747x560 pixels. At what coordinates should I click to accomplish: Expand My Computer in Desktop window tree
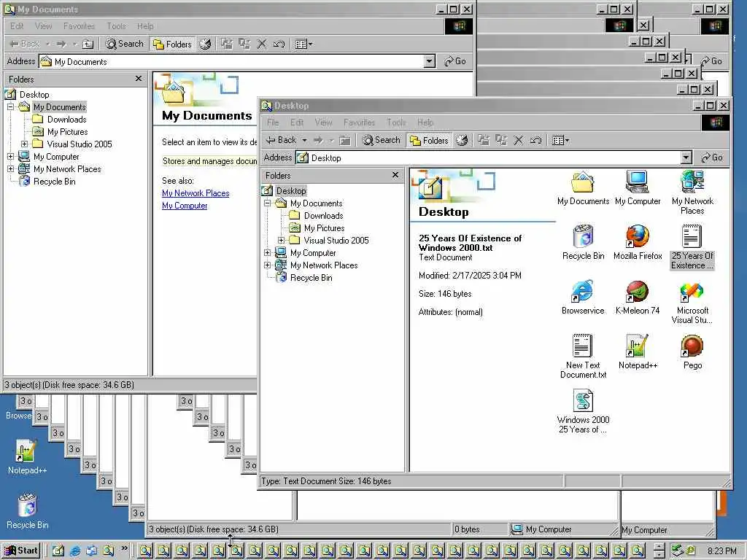click(x=267, y=253)
